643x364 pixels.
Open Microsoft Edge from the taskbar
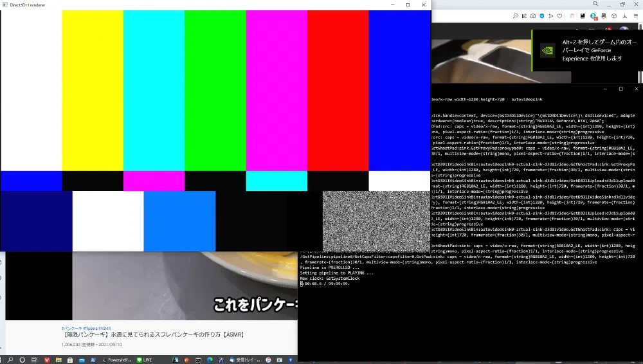[x=210, y=360]
